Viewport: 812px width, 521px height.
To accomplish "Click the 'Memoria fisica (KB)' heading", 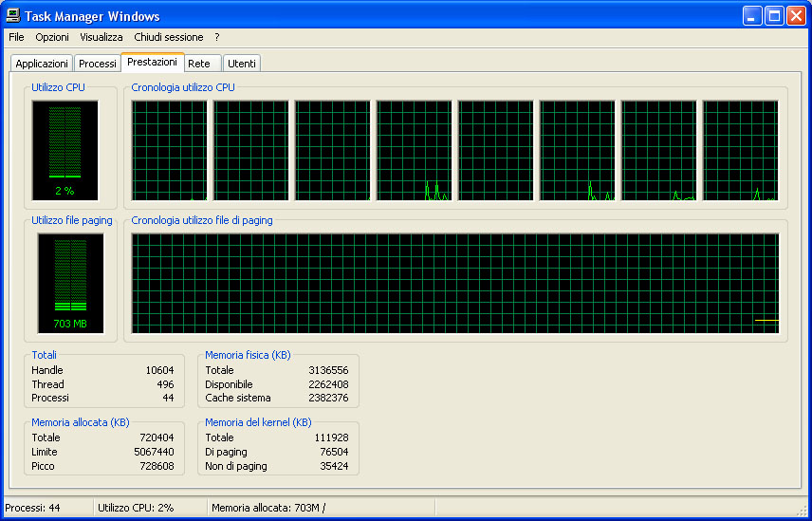I will pyautogui.click(x=248, y=355).
